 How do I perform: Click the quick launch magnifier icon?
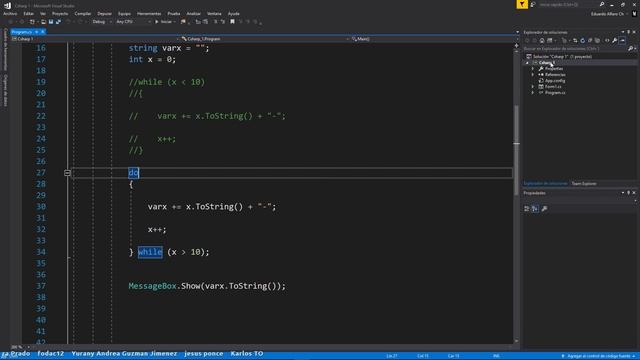tap(602, 4)
